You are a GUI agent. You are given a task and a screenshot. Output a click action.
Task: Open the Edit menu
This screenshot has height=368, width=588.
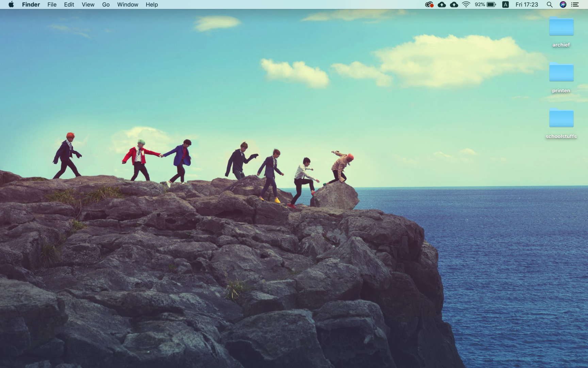69,4
